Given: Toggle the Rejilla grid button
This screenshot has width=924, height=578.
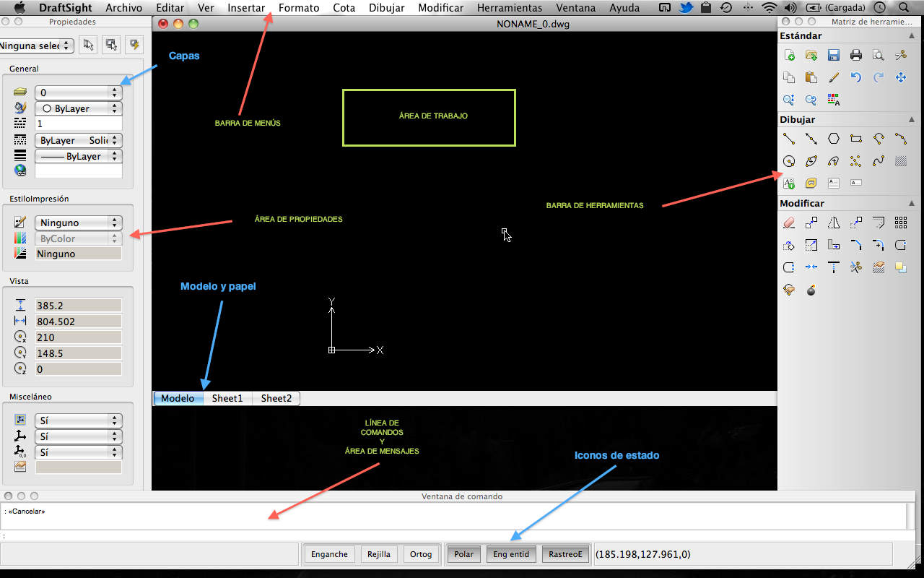Looking at the screenshot, I should 379,554.
